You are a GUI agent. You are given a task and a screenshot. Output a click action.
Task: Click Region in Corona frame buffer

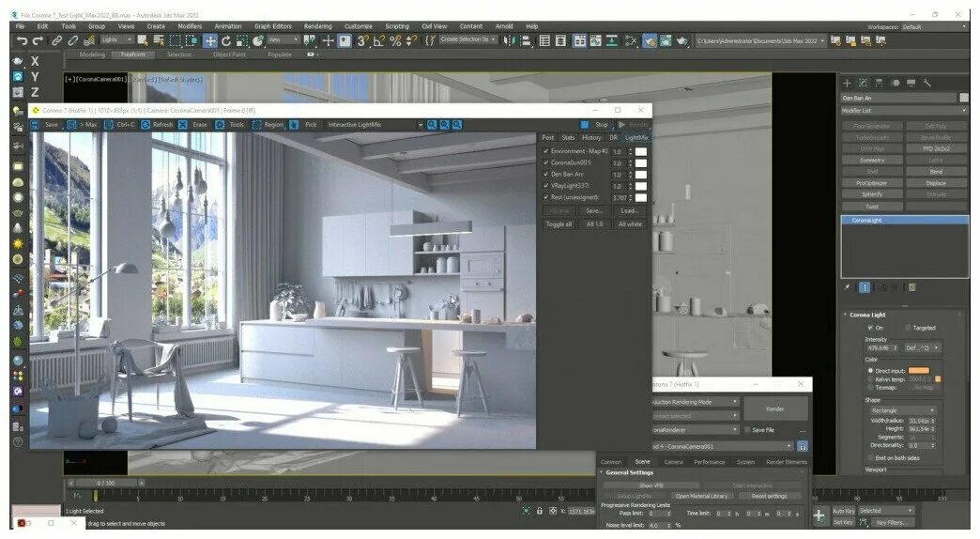click(268, 125)
